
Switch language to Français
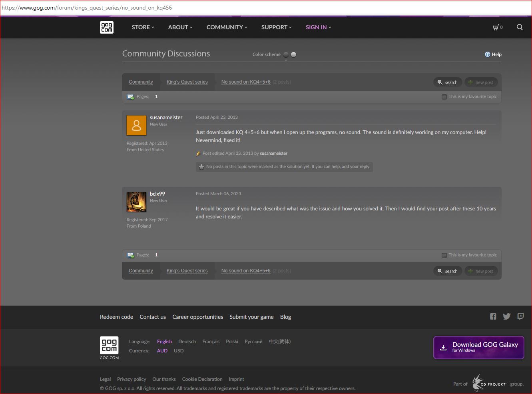211,342
